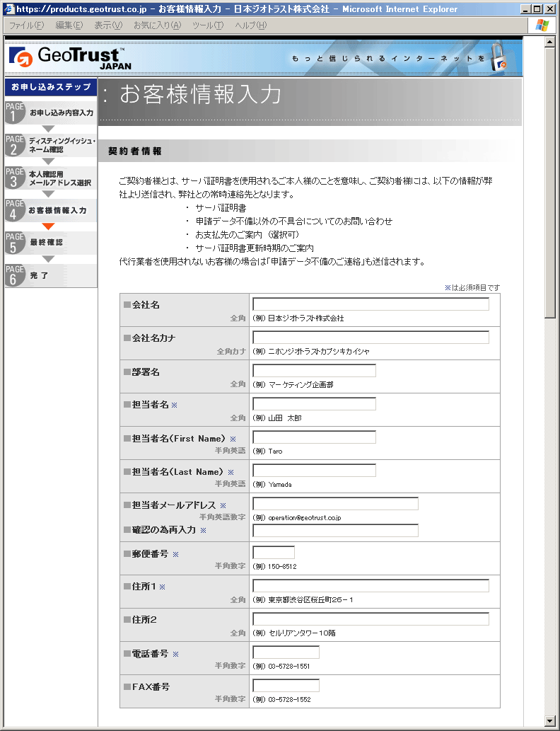Click the example text operation@geotrust.co.jp

pos(305,517)
